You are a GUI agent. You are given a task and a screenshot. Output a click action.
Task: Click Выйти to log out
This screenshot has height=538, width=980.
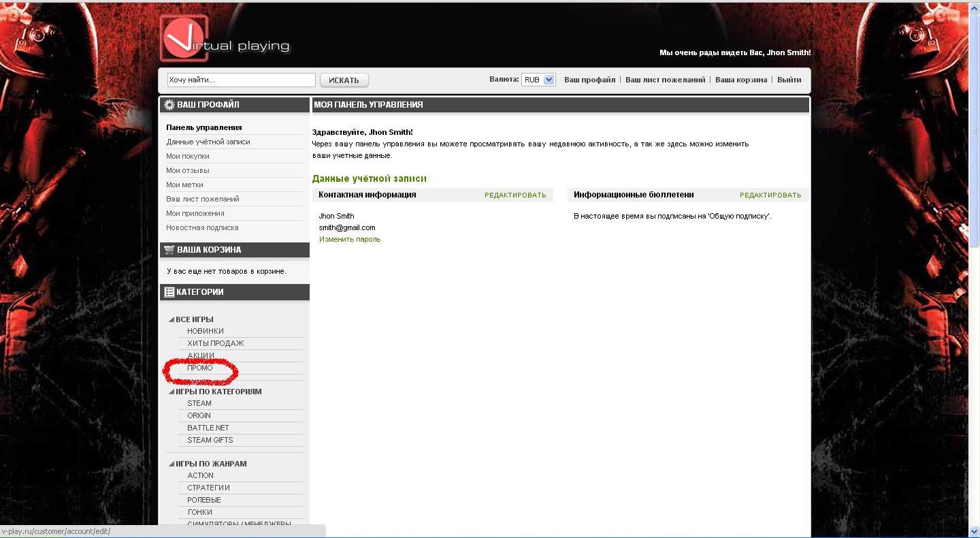pyautogui.click(x=789, y=80)
